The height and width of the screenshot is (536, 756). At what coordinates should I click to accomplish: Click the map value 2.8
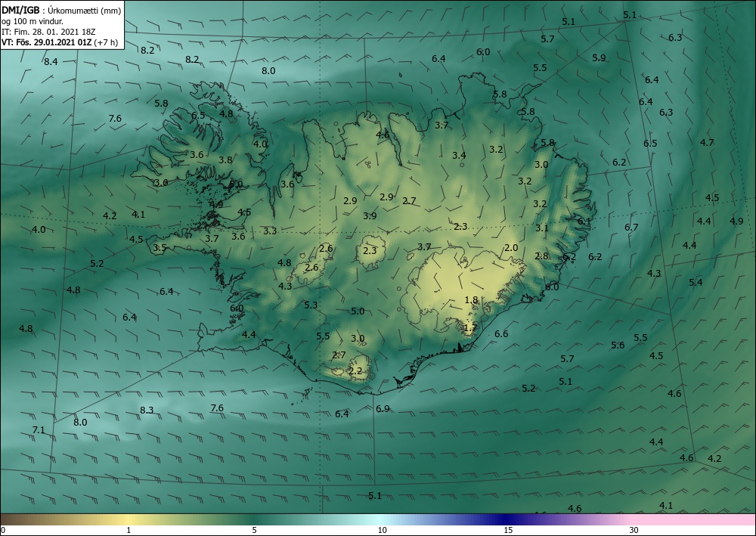pyautogui.click(x=541, y=256)
